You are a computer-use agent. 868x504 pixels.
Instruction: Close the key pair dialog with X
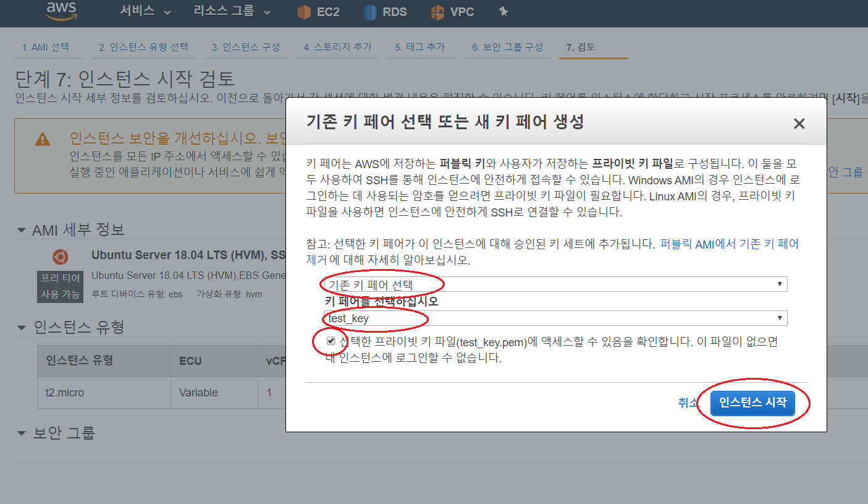[x=799, y=124]
